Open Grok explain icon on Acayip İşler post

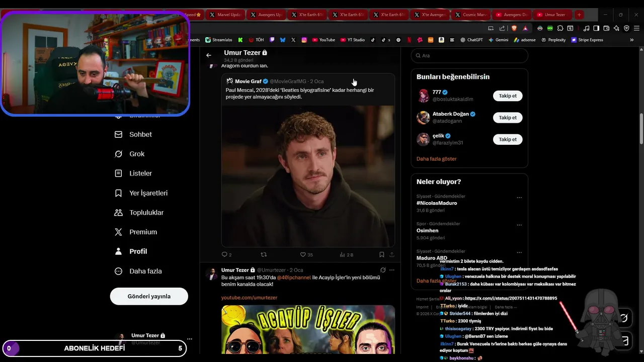click(x=383, y=270)
